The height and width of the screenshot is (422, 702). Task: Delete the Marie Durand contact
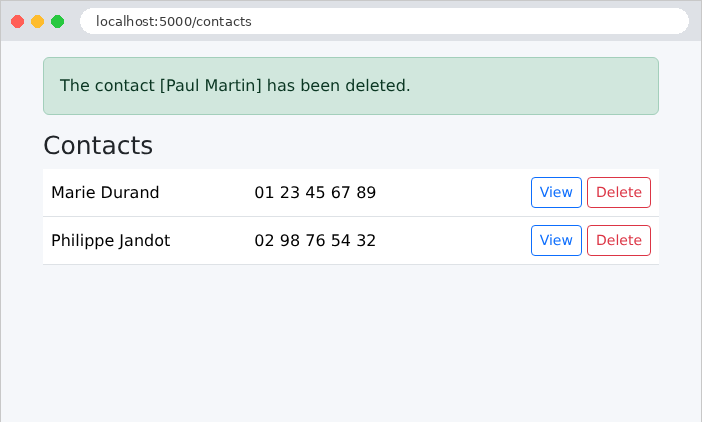tap(619, 192)
